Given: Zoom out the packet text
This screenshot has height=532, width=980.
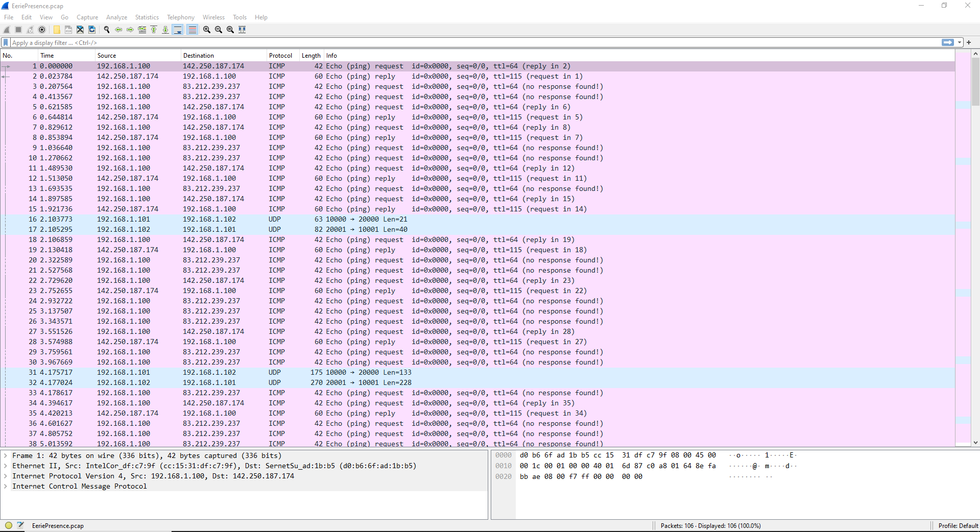Looking at the screenshot, I should point(219,30).
